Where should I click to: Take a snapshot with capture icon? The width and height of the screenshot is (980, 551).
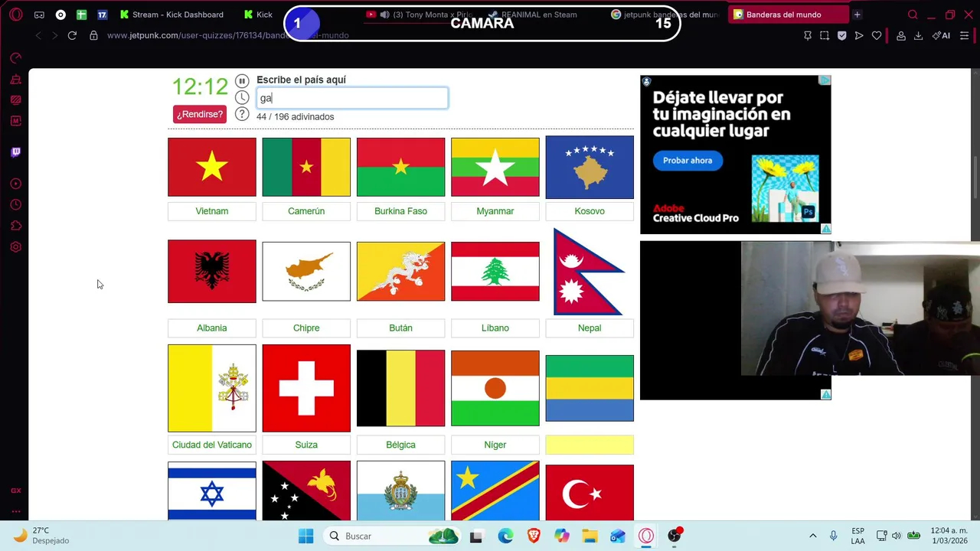pyautogui.click(x=825, y=35)
